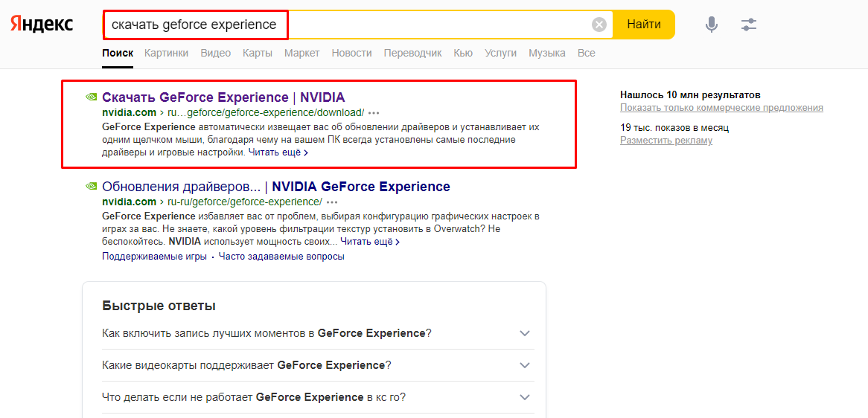Viewport: 868px width, 418px height.
Task: Open three-dots menu next to the ru-ru/geforce/geforce-experience/ URL
Action: click(x=332, y=202)
